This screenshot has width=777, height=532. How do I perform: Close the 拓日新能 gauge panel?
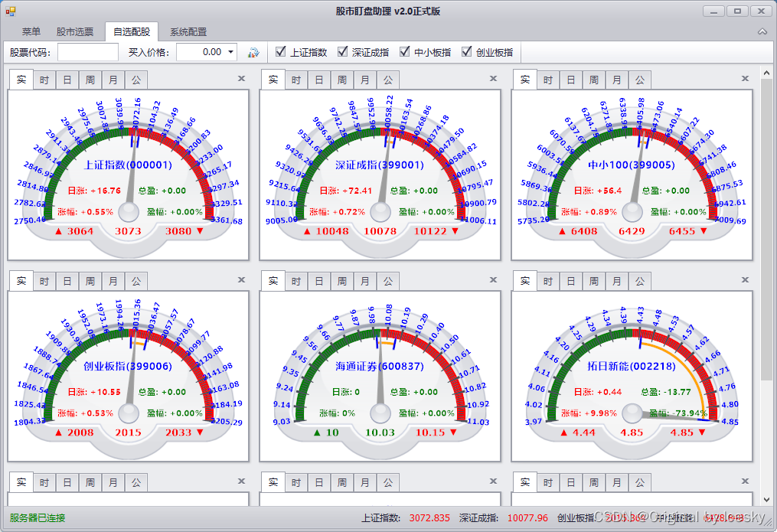click(x=745, y=280)
